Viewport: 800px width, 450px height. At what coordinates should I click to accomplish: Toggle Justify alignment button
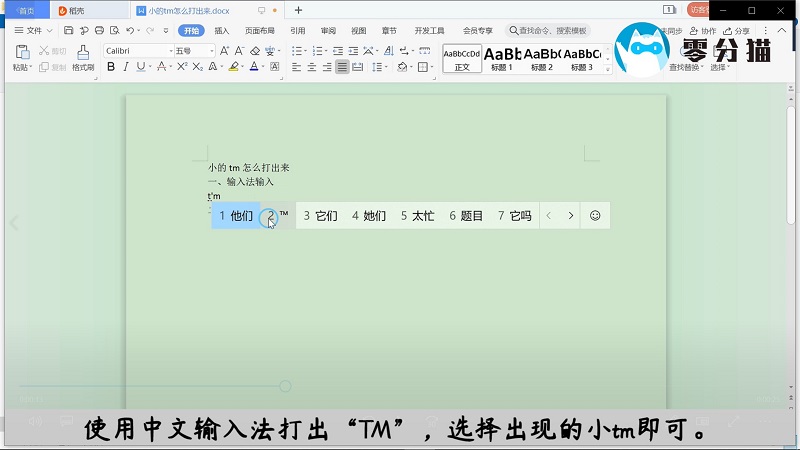[342, 67]
